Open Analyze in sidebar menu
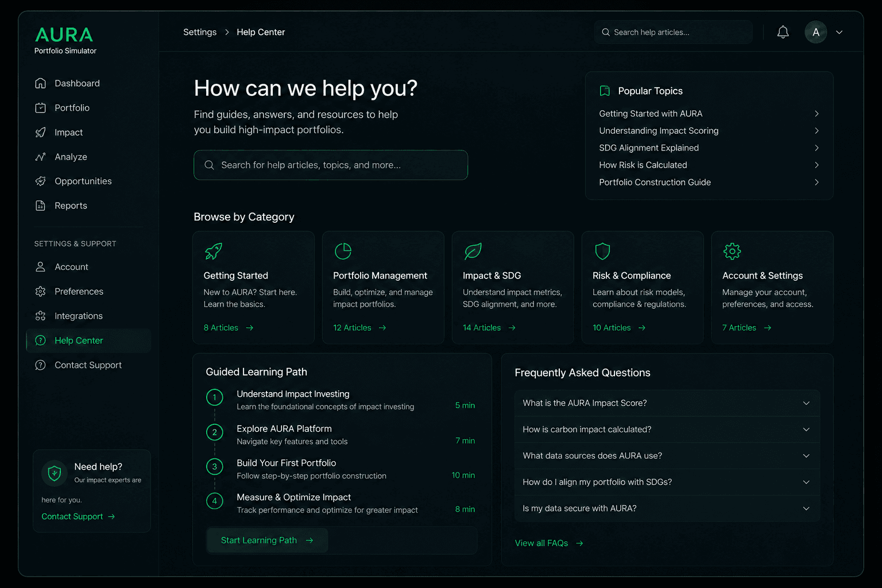Screen dimensions: 882x588 (88, 157)
